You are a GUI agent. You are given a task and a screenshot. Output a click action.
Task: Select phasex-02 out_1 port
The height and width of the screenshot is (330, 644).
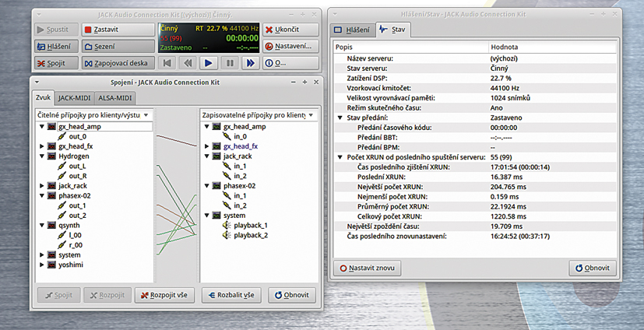click(77, 205)
